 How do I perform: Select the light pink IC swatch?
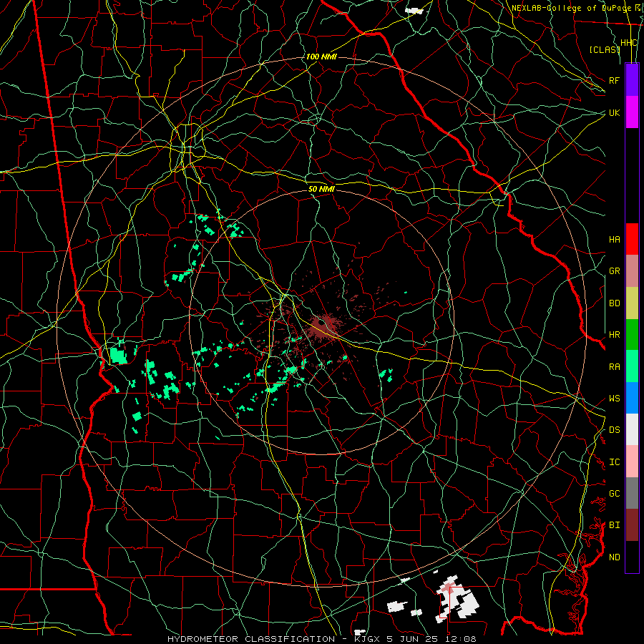632,462
